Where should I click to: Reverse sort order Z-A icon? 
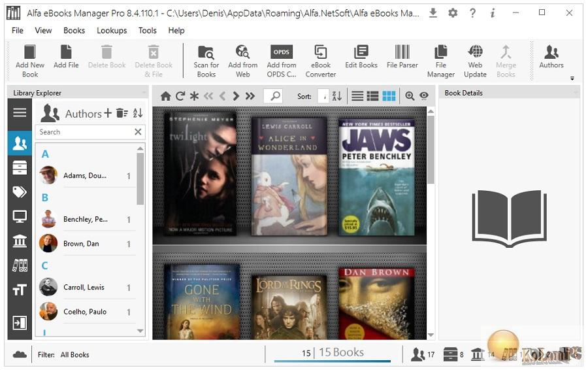point(336,96)
